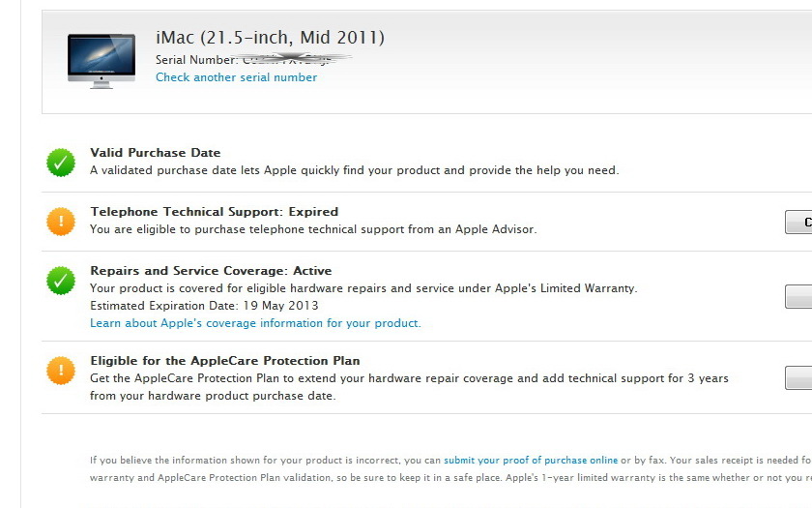812x508 pixels.
Task: Select the 'Eligible for the AppleCare Protection Plan' heading
Action: tap(224, 361)
